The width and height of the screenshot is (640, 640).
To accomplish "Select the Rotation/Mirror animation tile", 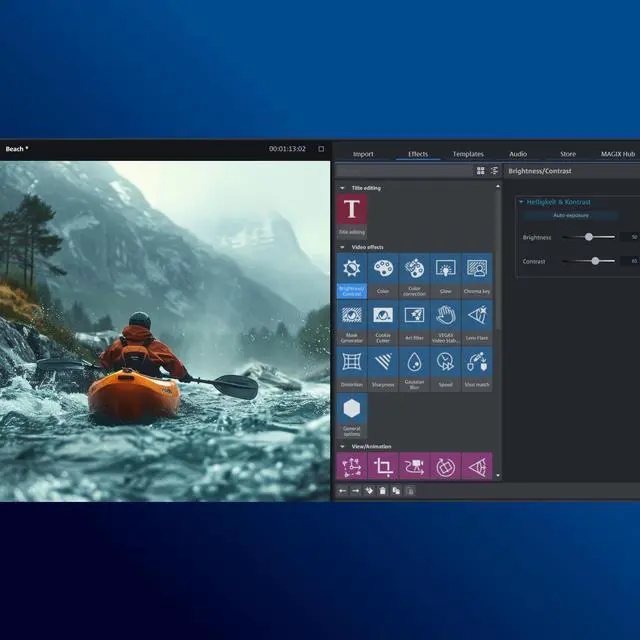I will [x=445, y=466].
